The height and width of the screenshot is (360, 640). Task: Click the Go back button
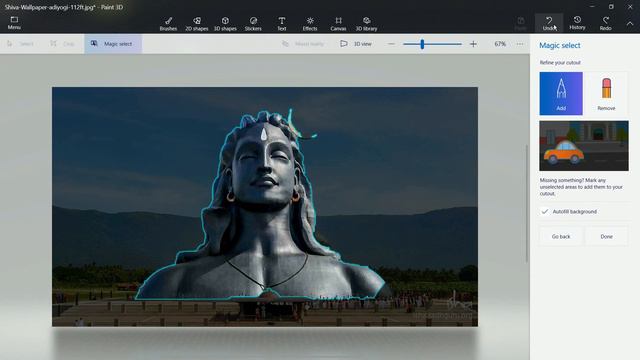click(561, 236)
